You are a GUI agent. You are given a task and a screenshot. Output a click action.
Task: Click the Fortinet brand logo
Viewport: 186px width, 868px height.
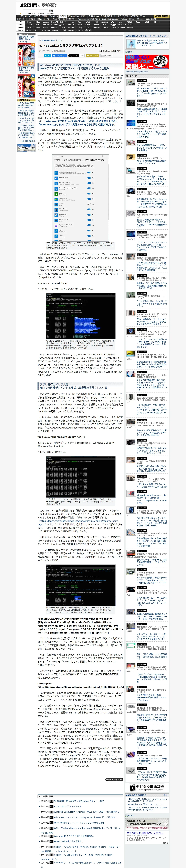pyautogui.click(x=130, y=28)
